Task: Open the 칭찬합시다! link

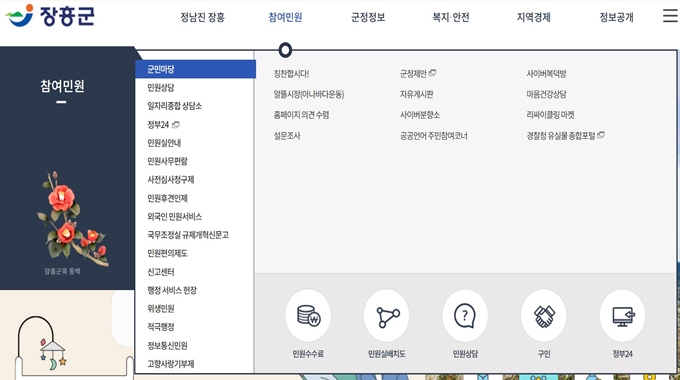Action: click(x=291, y=74)
